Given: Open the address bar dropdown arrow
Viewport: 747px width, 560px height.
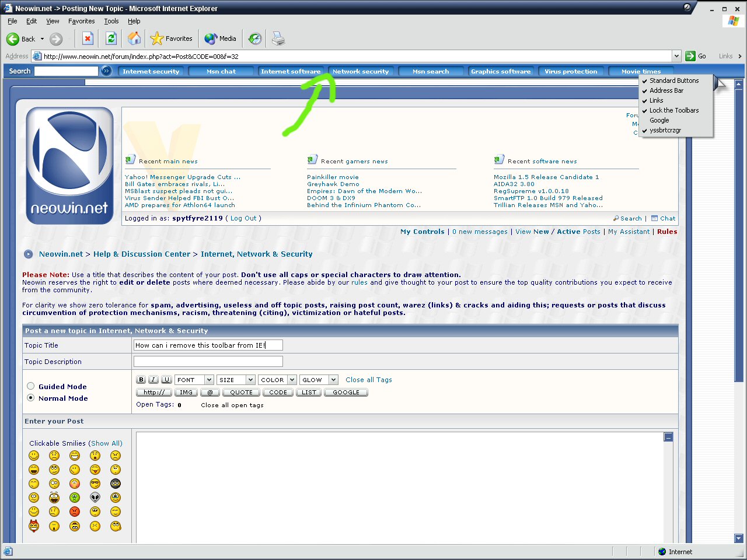Looking at the screenshot, I should pyautogui.click(x=677, y=57).
